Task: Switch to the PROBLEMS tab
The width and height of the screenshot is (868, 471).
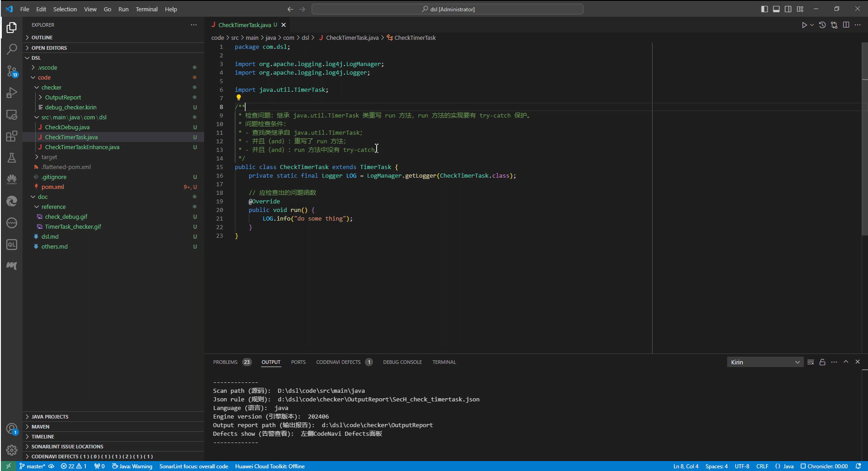Action: tap(225, 362)
